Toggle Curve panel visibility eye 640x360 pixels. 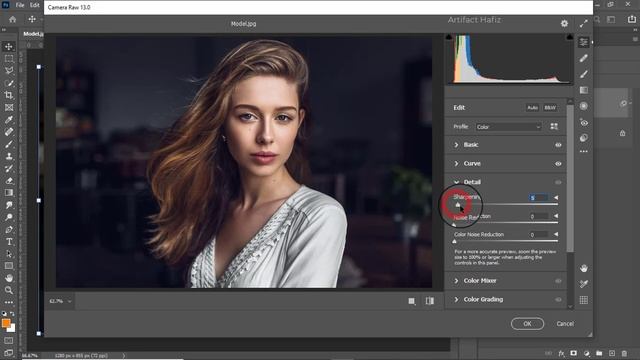point(558,164)
